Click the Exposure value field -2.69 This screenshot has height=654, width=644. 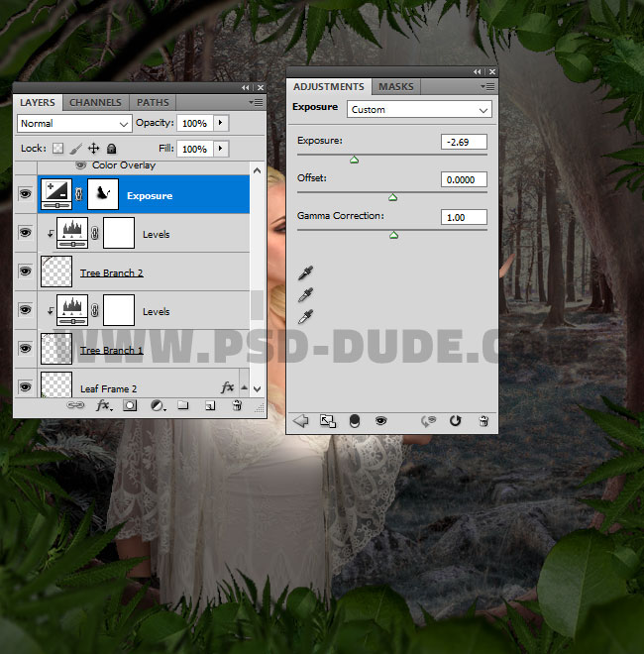tap(464, 142)
